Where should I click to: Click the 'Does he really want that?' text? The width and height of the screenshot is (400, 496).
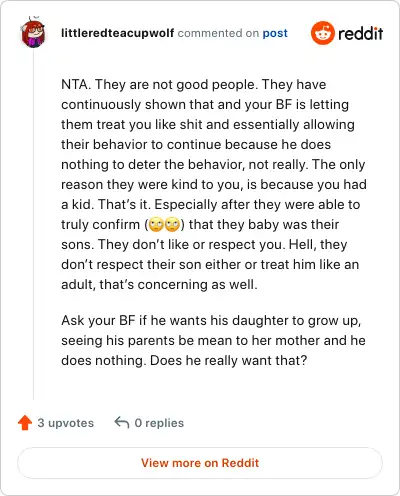pos(228,360)
